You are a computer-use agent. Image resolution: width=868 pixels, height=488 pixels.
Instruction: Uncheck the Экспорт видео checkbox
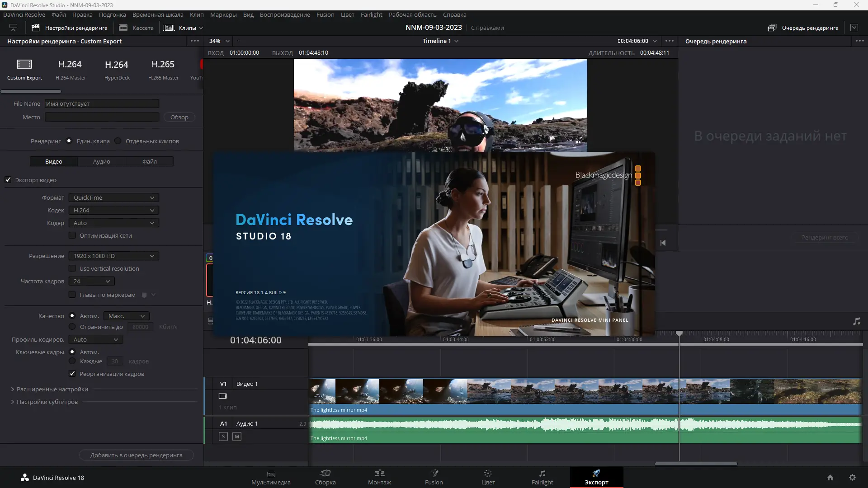pyautogui.click(x=8, y=180)
